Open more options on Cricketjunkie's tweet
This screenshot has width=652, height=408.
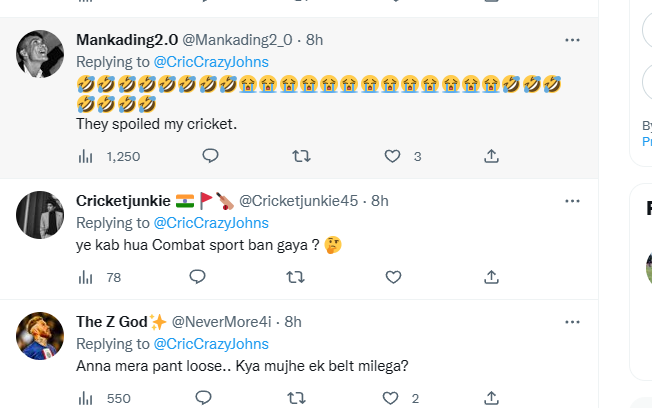(572, 201)
